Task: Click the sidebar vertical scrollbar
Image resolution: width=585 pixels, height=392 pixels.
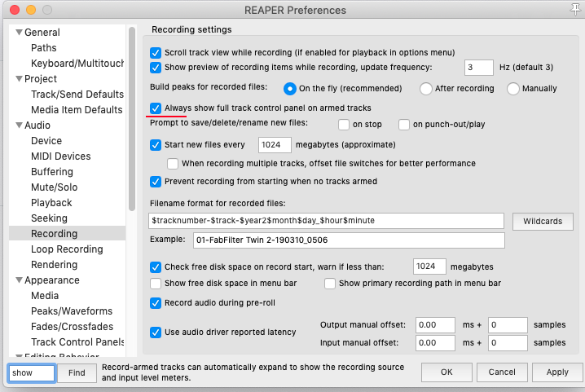Action: pos(131,122)
